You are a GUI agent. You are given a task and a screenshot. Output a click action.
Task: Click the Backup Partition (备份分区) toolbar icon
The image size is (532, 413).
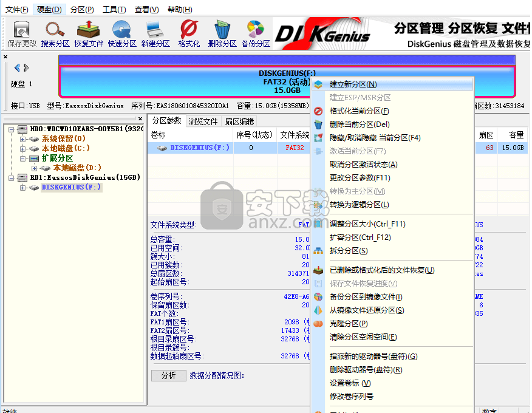coord(256,34)
